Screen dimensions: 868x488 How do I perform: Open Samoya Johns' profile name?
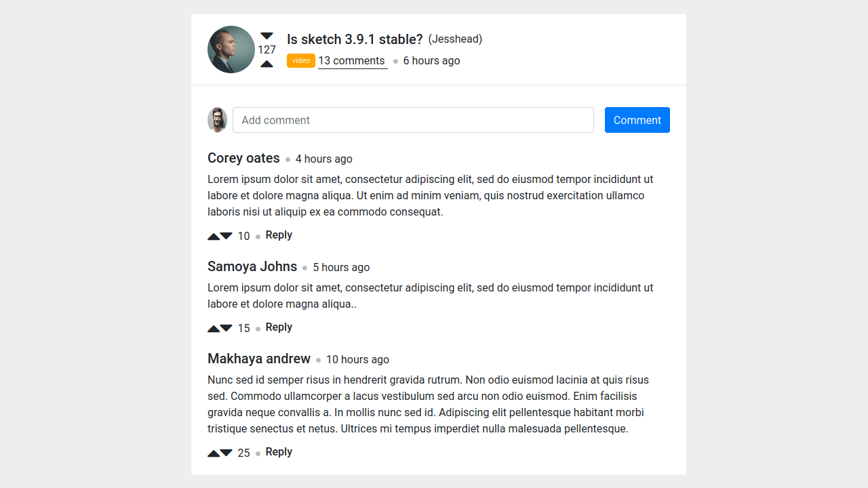pyautogui.click(x=252, y=266)
